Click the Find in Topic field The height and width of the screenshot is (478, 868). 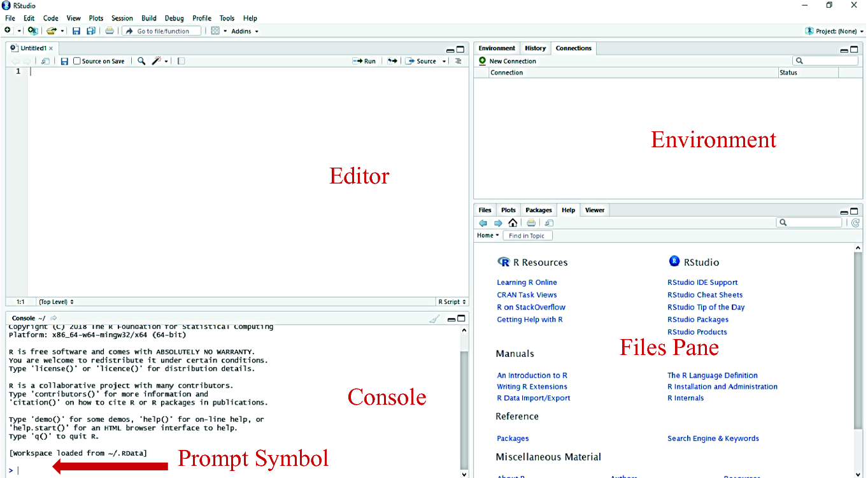coord(527,236)
